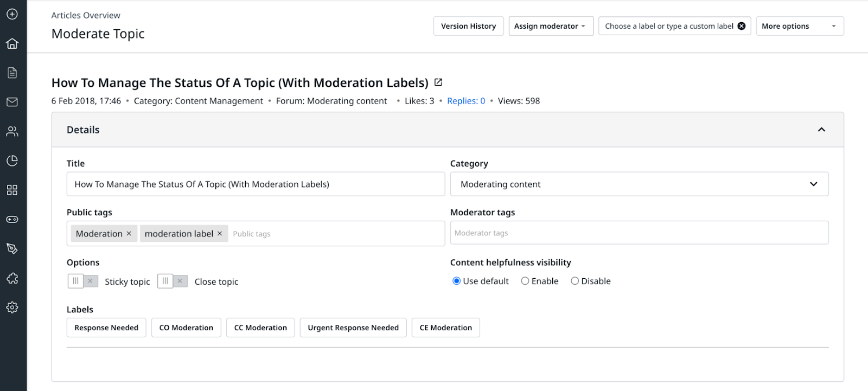Open the settings gear icon in sidebar
The height and width of the screenshot is (391, 868).
click(12, 307)
